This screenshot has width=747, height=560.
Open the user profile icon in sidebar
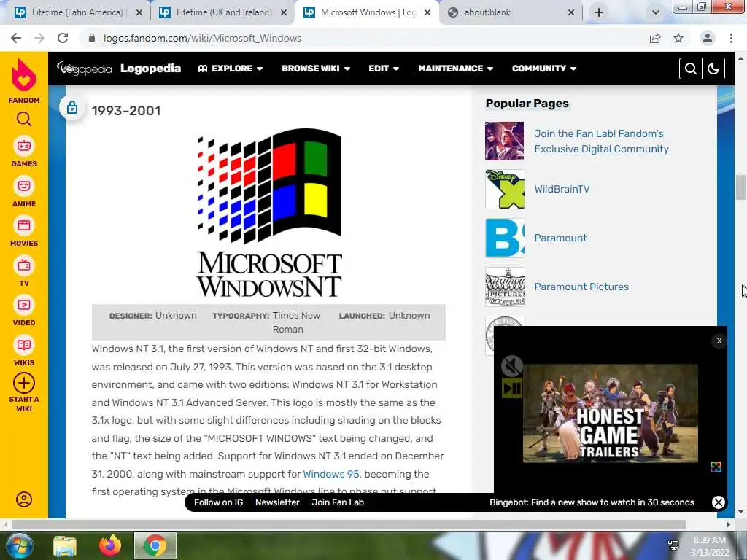coord(24,499)
